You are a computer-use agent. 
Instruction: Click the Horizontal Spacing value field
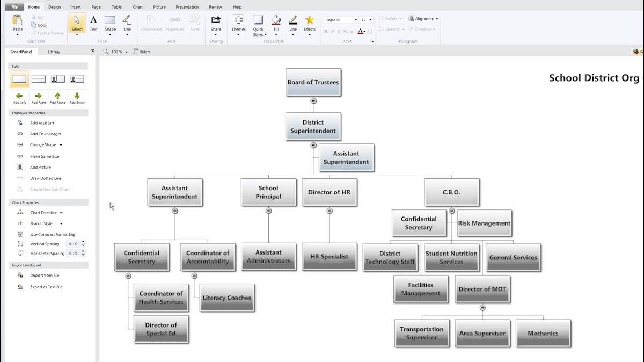click(x=72, y=253)
